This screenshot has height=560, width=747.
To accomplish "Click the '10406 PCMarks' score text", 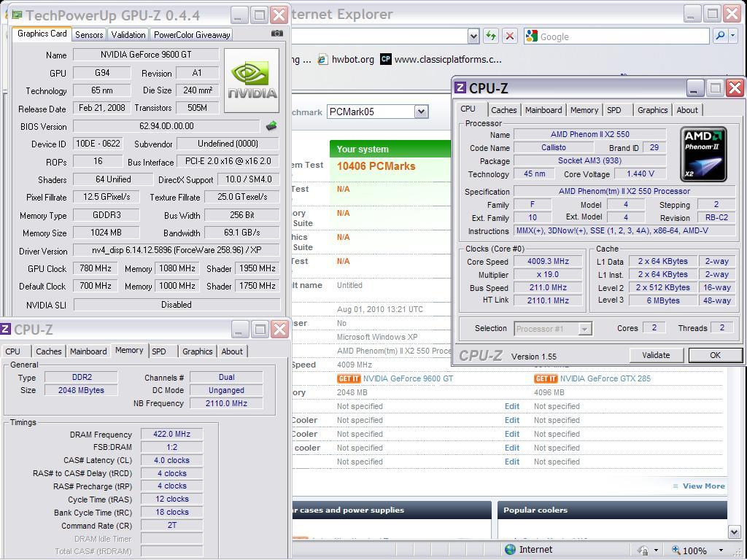I will click(x=376, y=166).
